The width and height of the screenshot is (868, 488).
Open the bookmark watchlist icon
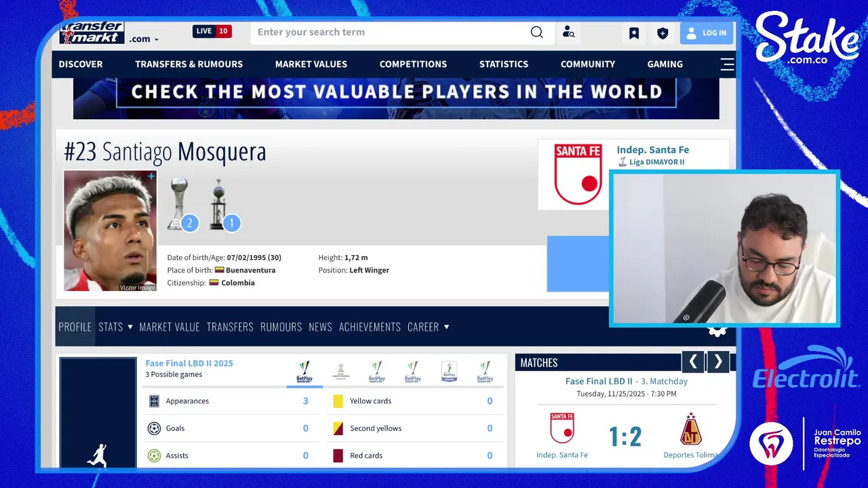pos(634,33)
